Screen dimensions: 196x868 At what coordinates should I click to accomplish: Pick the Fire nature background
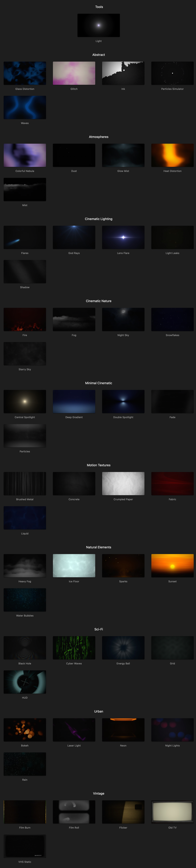pyautogui.click(x=25, y=319)
